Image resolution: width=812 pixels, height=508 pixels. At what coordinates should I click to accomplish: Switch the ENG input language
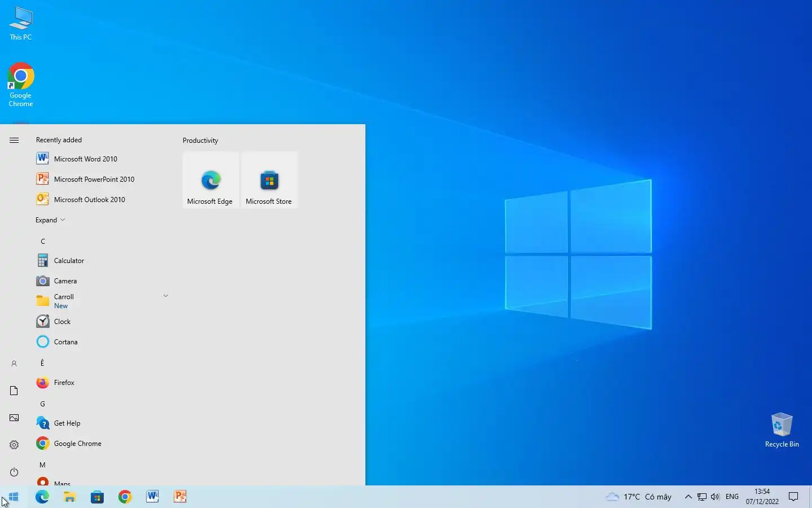point(732,497)
